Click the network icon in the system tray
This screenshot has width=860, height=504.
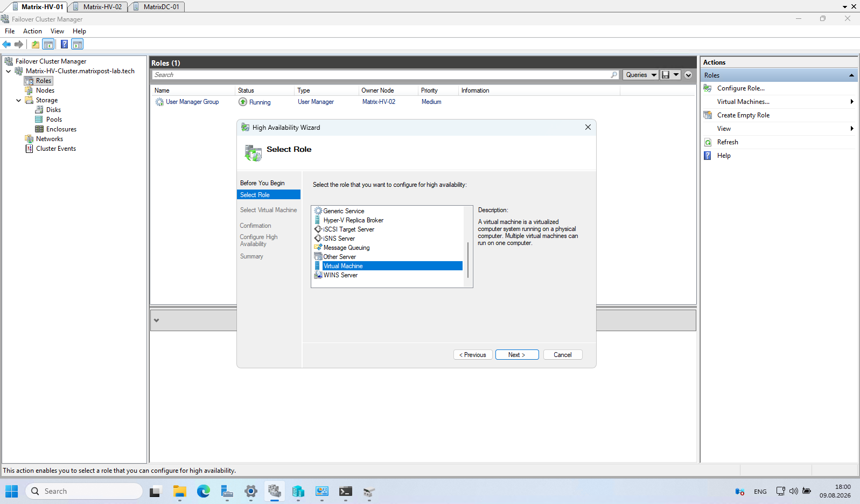click(x=780, y=491)
